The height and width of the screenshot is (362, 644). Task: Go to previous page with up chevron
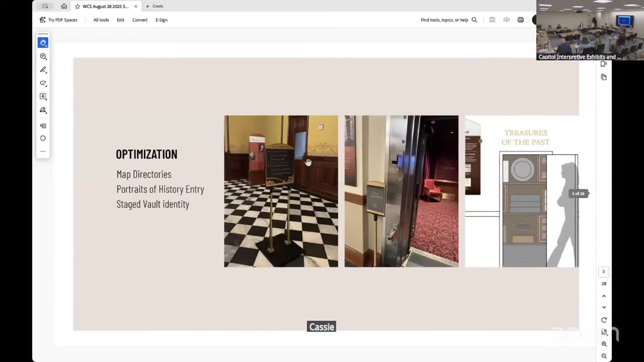coord(604,296)
